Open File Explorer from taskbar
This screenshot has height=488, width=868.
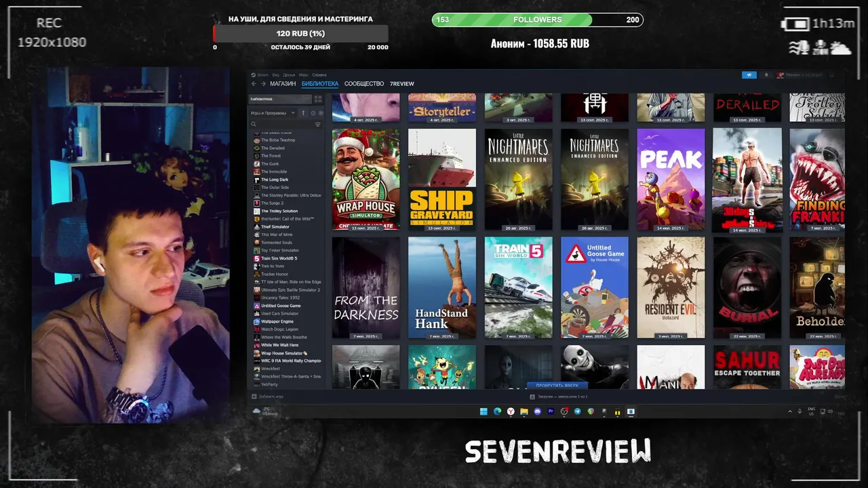(x=524, y=411)
